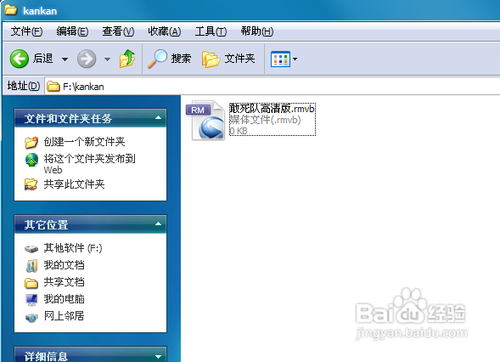Image resolution: width=500 pixels, height=362 pixels.
Task: Open 网上邻居 link
Action: 64,316
